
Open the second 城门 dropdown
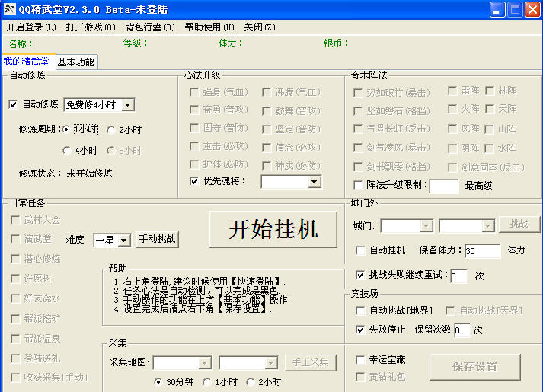click(x=487, y=226)
